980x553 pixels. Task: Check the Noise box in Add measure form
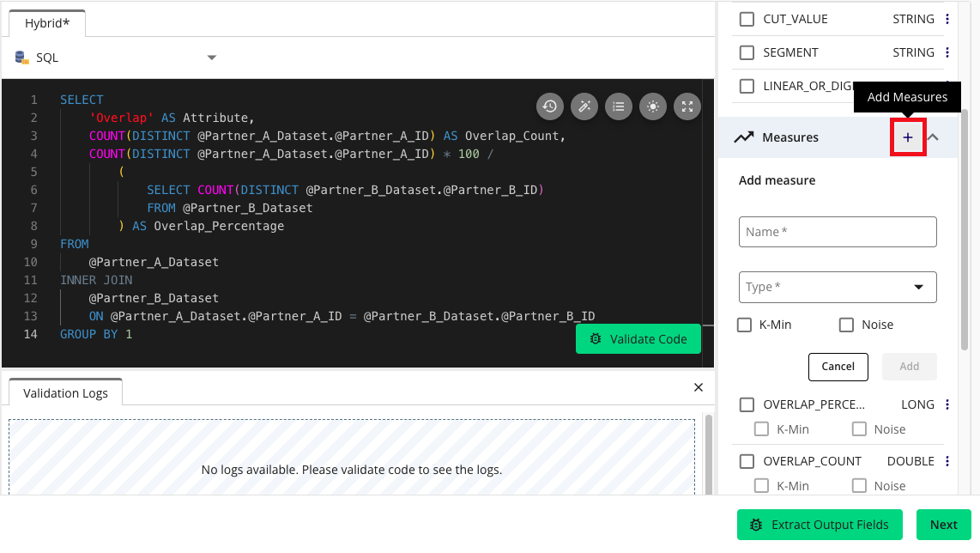846,325
